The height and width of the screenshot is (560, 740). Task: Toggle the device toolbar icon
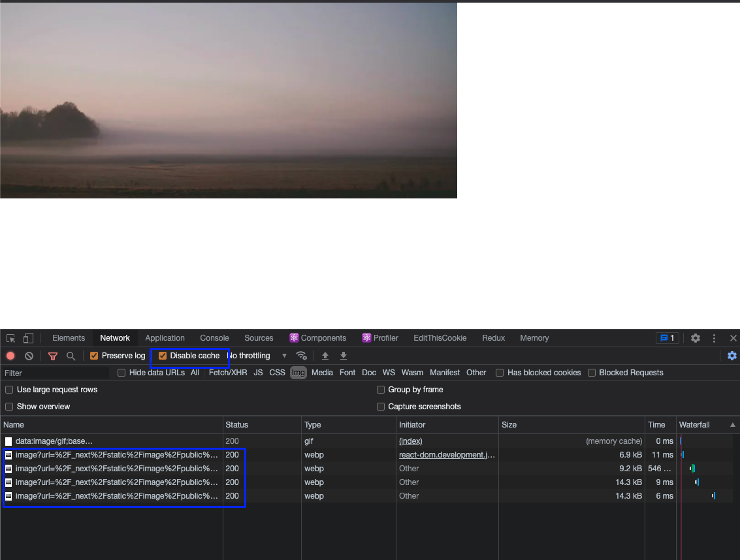[28, 338]
